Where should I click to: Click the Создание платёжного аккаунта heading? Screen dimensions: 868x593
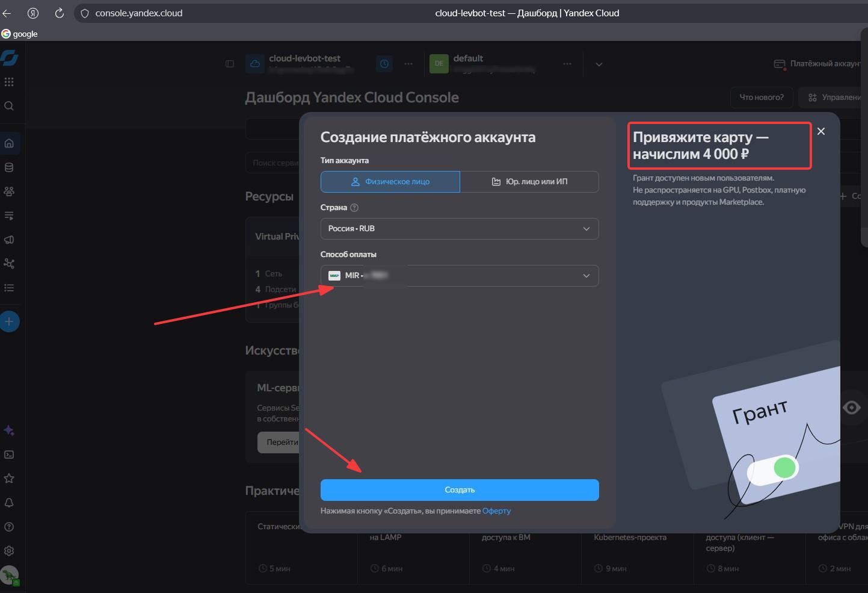click(428, 137)
